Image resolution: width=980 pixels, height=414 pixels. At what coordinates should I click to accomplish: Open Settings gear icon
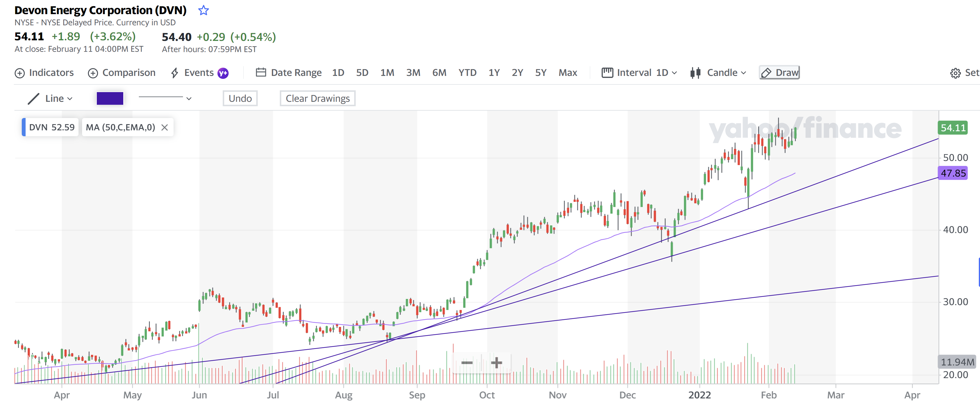(x=955, y=73)
